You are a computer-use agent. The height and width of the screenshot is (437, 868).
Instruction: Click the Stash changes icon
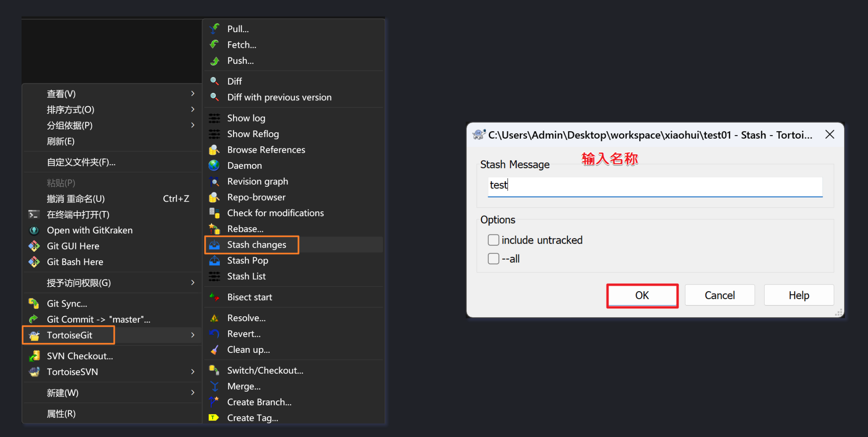point(214,245)
